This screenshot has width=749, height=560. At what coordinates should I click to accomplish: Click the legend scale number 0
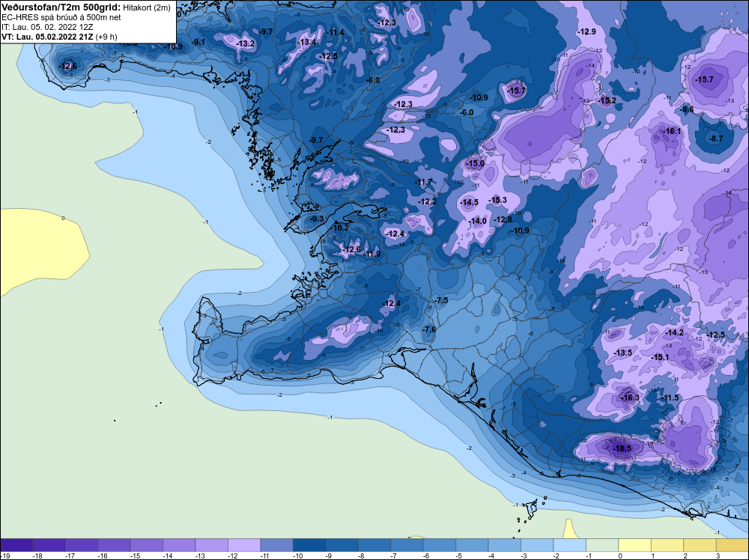[619, 556]
